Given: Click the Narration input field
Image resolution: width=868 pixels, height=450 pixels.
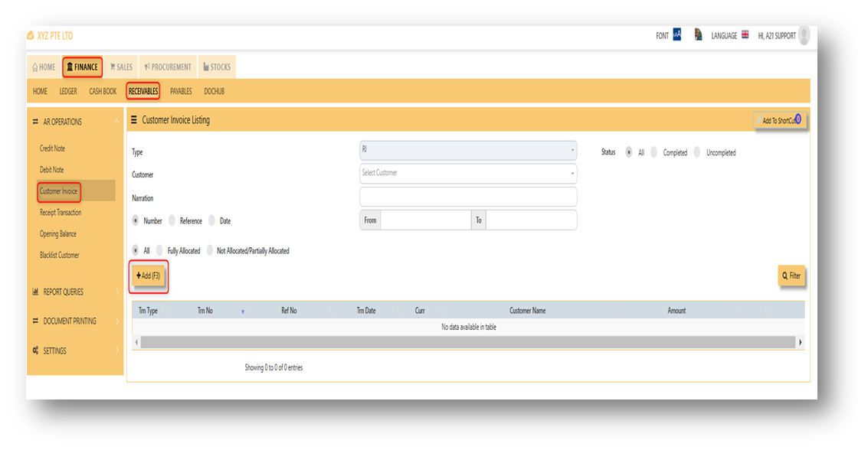Looking at the screenshot, I should (468, 197).
